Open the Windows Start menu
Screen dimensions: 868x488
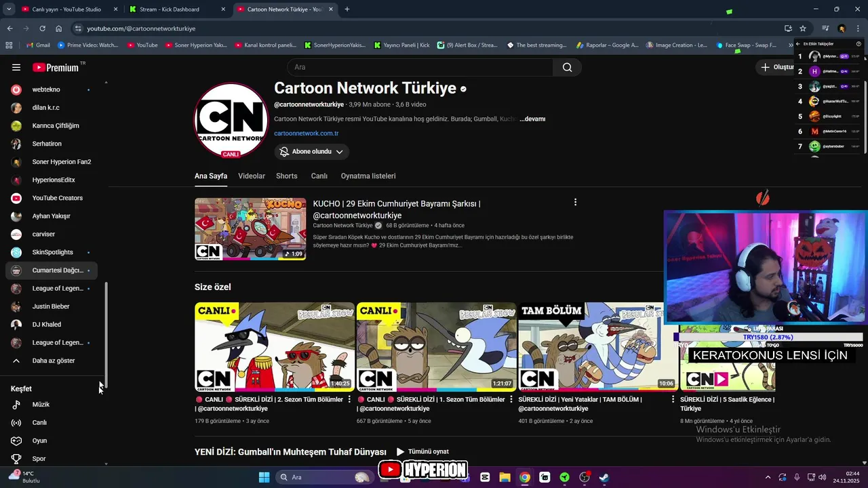click(264, 477)
